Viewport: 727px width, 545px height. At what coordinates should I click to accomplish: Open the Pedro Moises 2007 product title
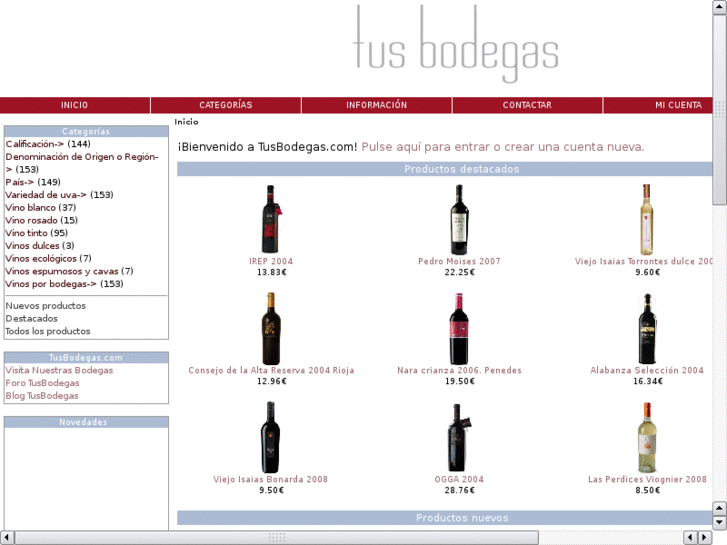click(459, 261)
